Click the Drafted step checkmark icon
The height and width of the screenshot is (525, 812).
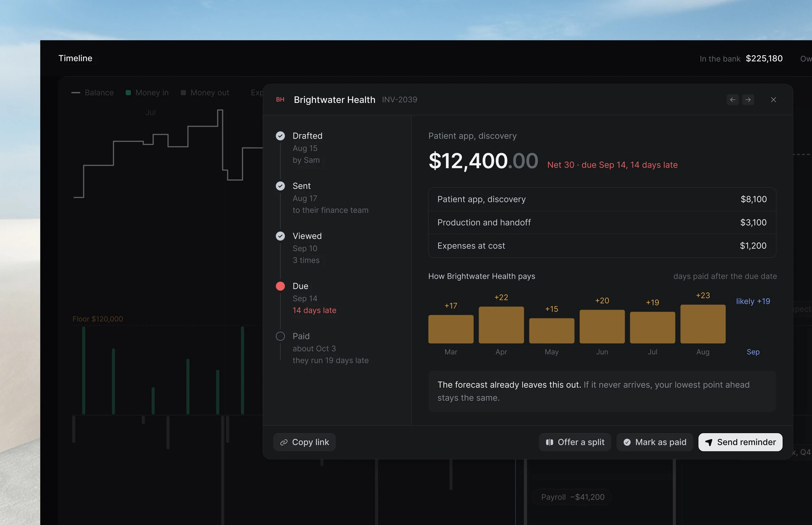tap(280, 136)
